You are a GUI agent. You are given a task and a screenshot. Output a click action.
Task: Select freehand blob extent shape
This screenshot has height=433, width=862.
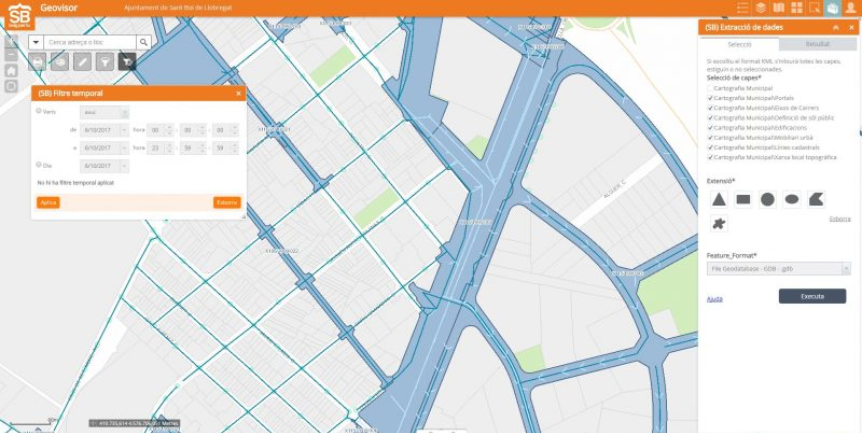coord(719,223)
